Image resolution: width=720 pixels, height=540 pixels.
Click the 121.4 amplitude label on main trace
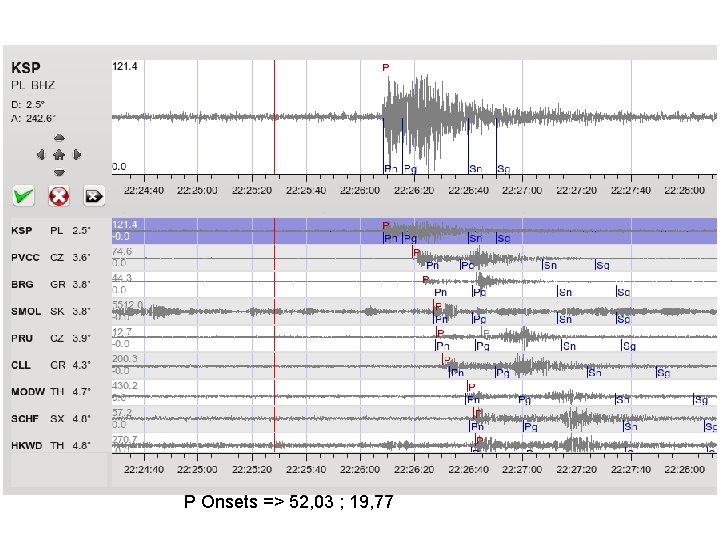coord(125,67)
